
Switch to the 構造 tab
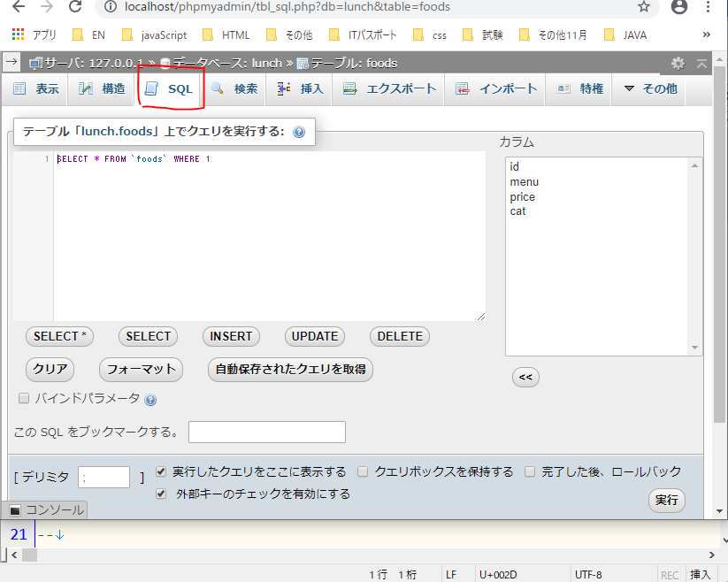tap(102, 88)
